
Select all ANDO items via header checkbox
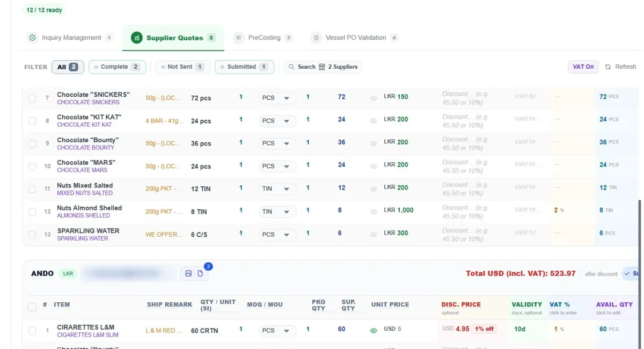(x=32, y=307)
